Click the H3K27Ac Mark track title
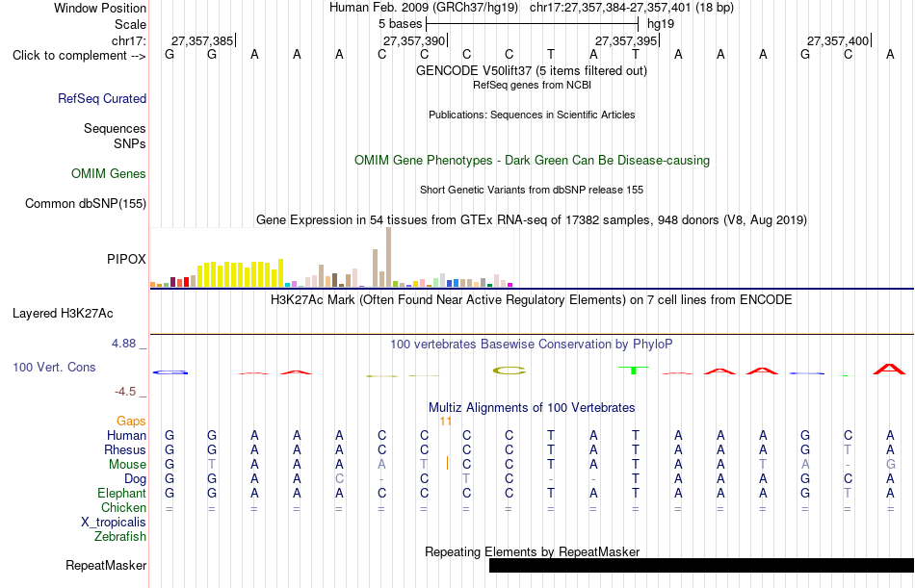Viewport: 915px width, 588px height. pos(532,300)
